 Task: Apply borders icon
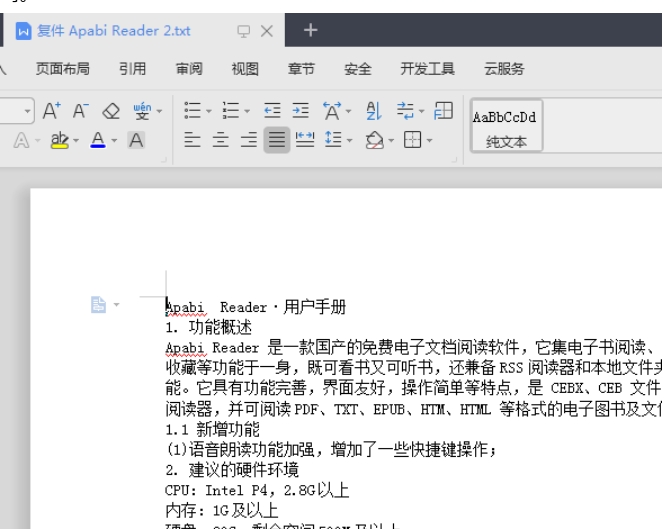[412, 139]
